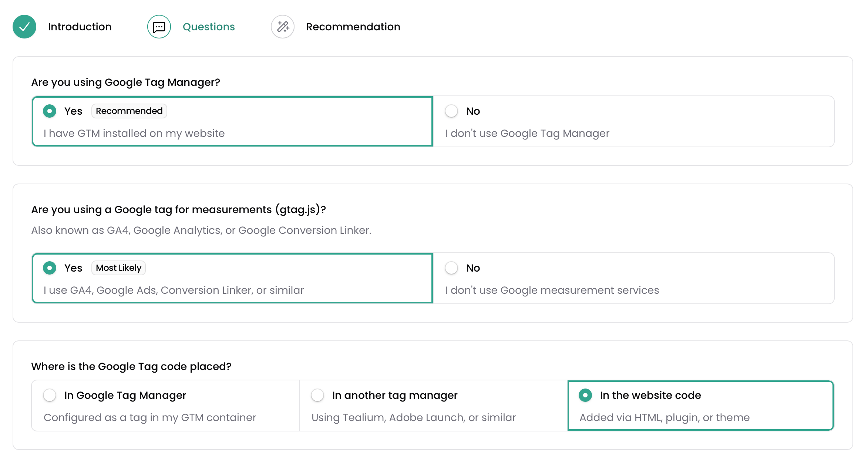Click the gtag.js measurements question heading
This screenshot has width=868, height=464.
click(179, 209)
